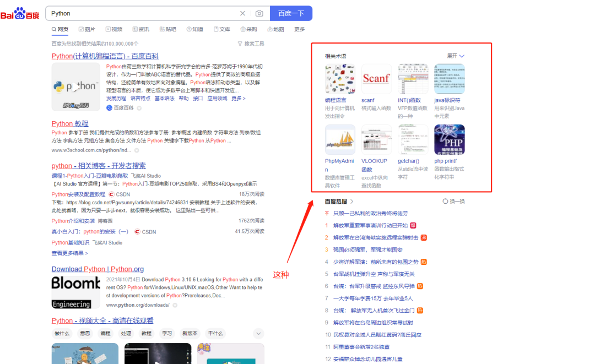Open INT()函数 term link
Viewport: 595px width, 364px height.
click(409, 100)
